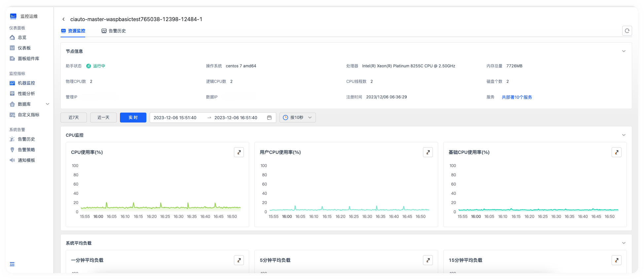This screenshot has width=644, height=279.
Task: Expand the 一分钟平均负载 chart fullscreen
Action: pyautogui.click(x=239, y=260)
